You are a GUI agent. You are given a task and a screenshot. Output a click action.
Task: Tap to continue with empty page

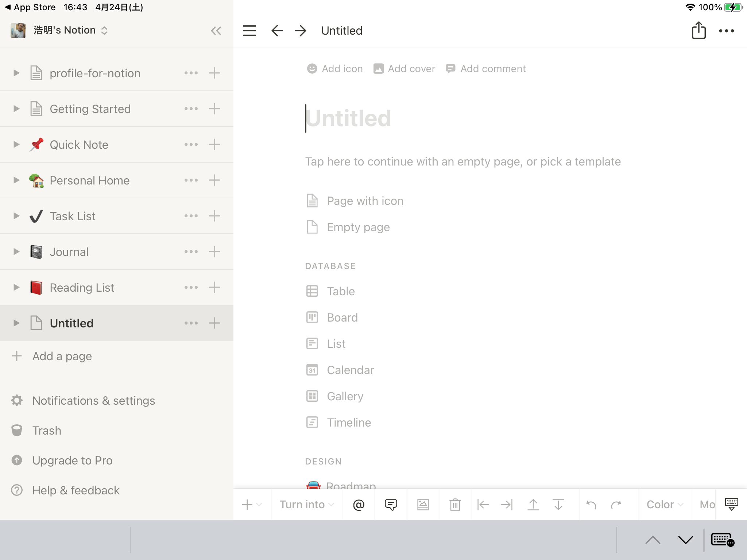463,162
